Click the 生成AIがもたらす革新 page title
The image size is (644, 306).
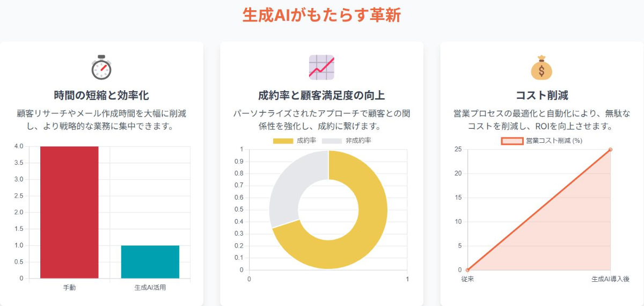click(x=321, y=15)
